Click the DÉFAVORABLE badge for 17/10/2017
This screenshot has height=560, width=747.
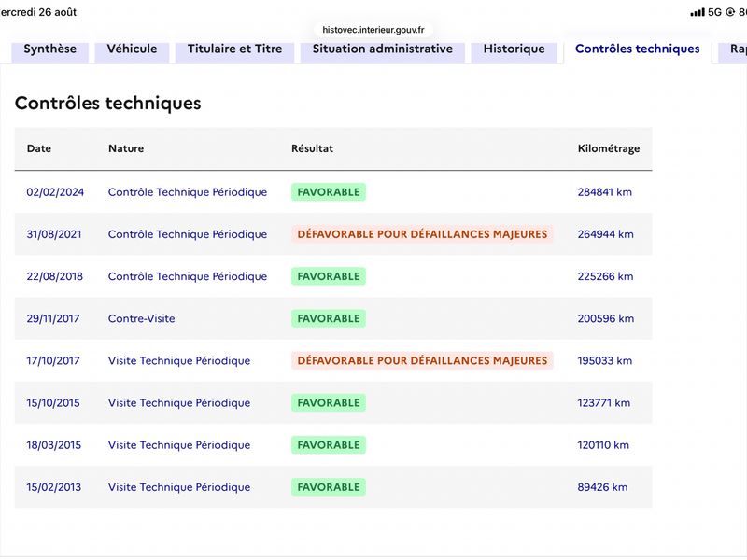click(422, 361)
